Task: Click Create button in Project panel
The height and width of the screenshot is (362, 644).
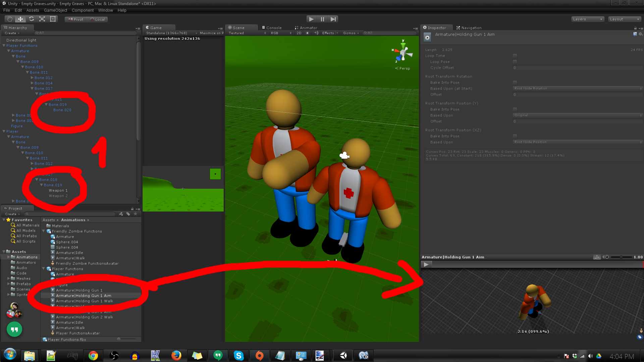Action: pos(12,214)
